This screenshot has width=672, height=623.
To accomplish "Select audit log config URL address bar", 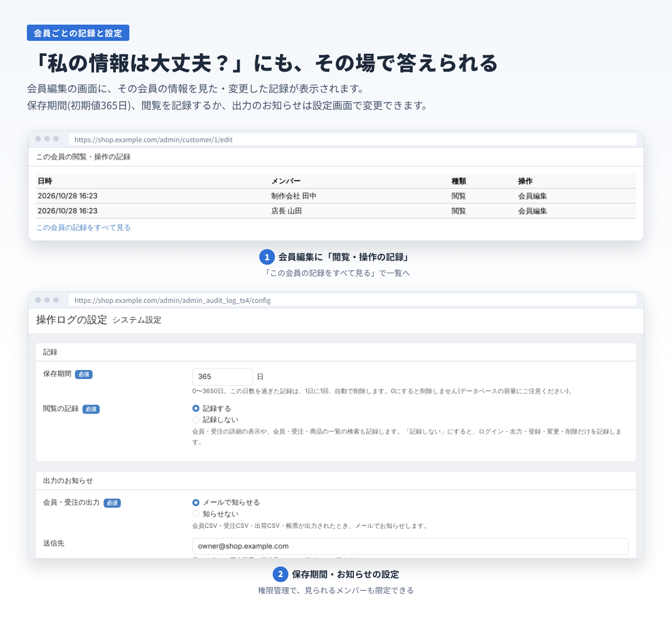I will click(x=353, y=300).
